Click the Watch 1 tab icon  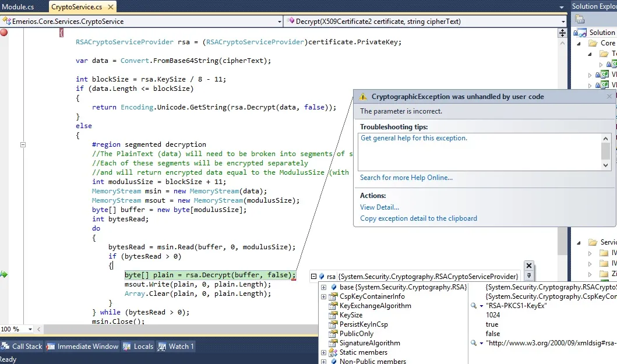coord(162,347)
